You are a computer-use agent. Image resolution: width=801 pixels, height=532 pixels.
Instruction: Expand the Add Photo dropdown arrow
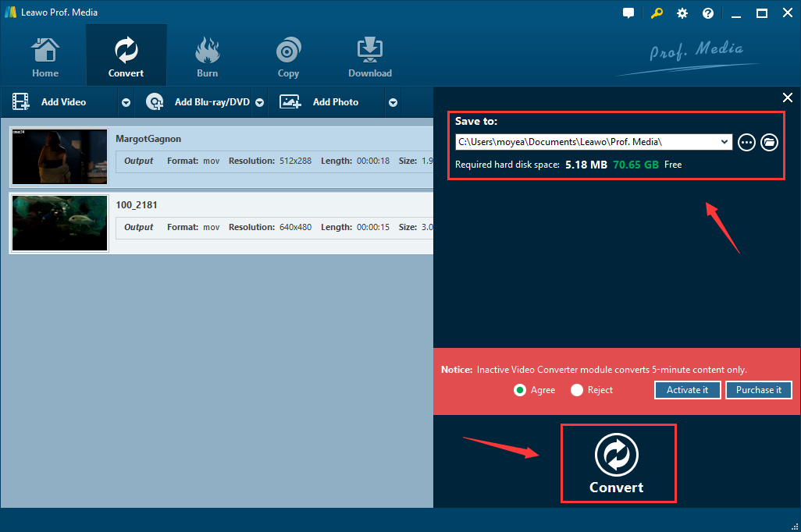coord(393,102)
